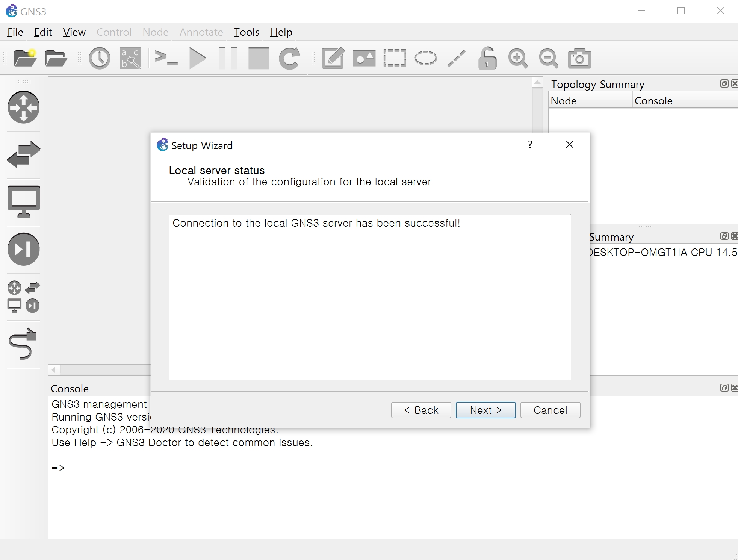The width and height of the screenshot is (738, 560).
Task: Select the Add a note tool
Action: tap(333, 58)
